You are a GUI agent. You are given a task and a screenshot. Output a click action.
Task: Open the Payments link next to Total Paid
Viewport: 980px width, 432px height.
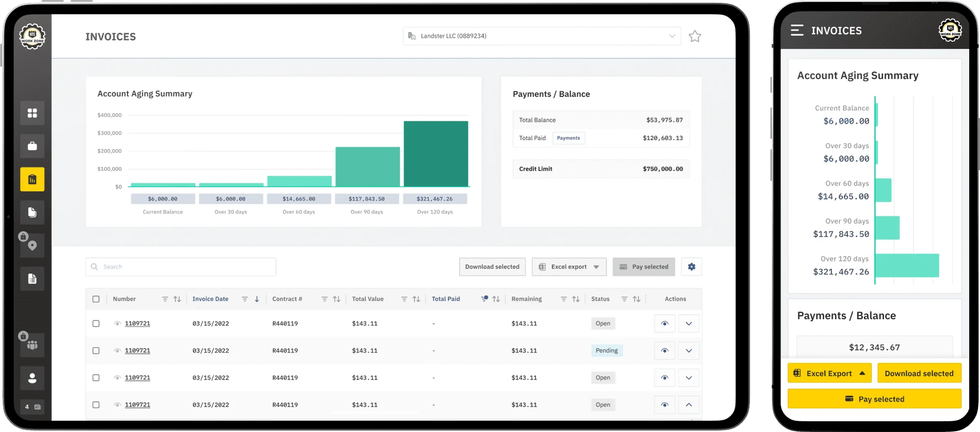(x=568, y=138)
